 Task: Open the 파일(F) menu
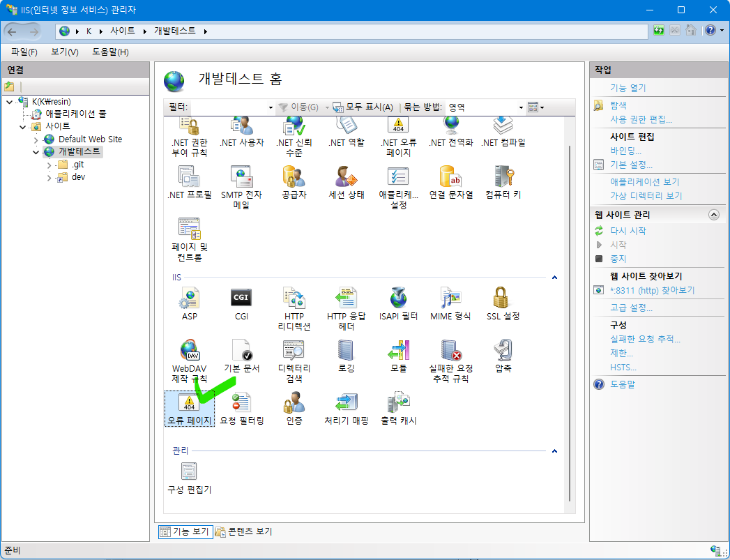[24, 52]
